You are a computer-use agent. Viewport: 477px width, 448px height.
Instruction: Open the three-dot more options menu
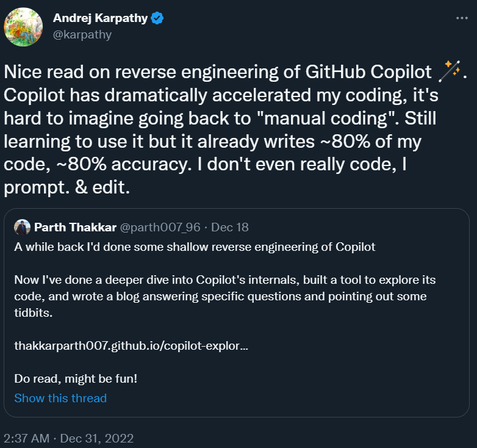pos(462,18)
